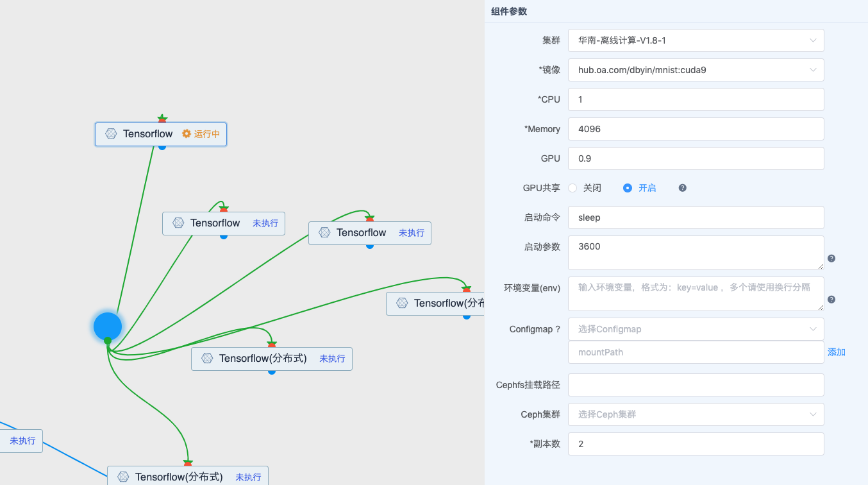Image resolution: width=868 pixels, height=485 pixels.
Task: Open the 选择Ceph集群 dropdown
Action: click(x=696, y=414)
